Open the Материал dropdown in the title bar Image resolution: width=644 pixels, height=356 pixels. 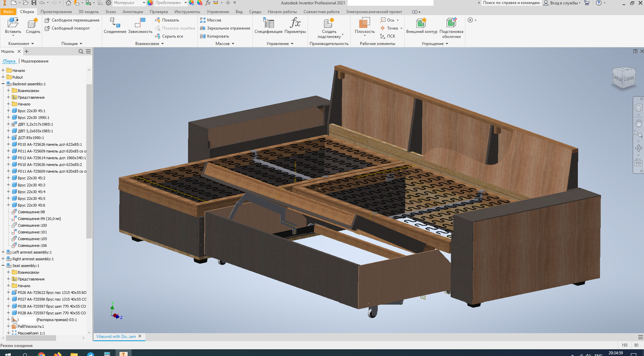[x=144, y=3]
